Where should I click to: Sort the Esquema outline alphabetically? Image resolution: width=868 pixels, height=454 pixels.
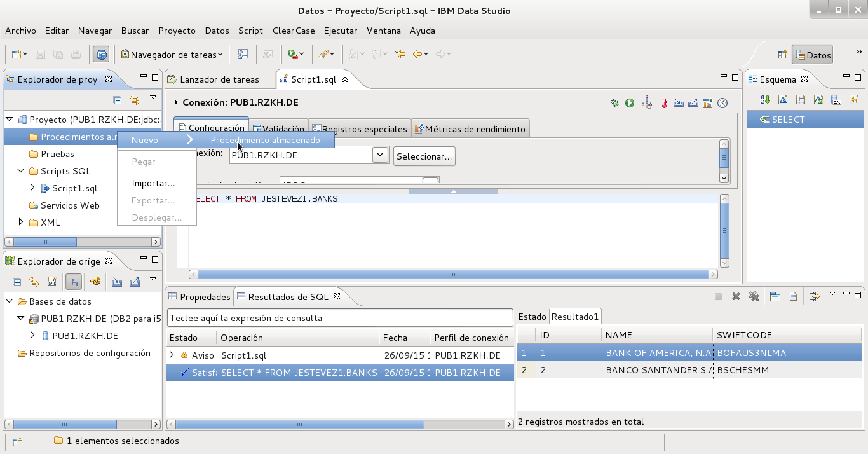(765, 100)
